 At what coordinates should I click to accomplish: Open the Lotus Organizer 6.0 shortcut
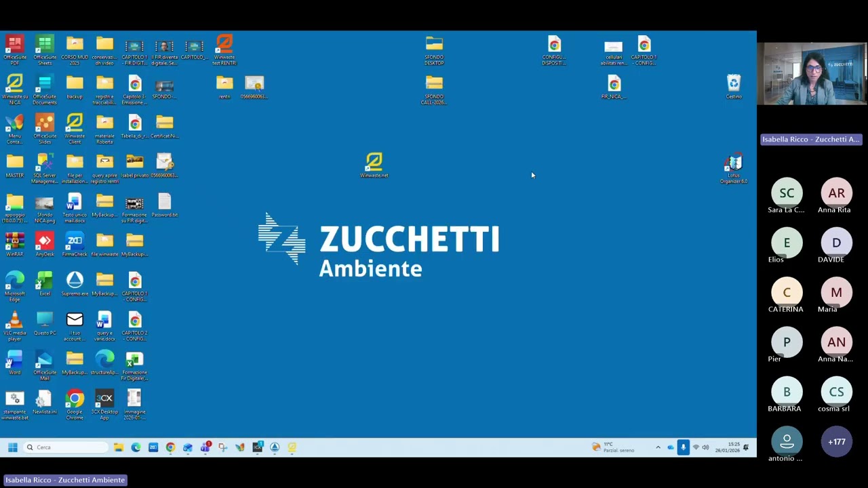[734, 168]
